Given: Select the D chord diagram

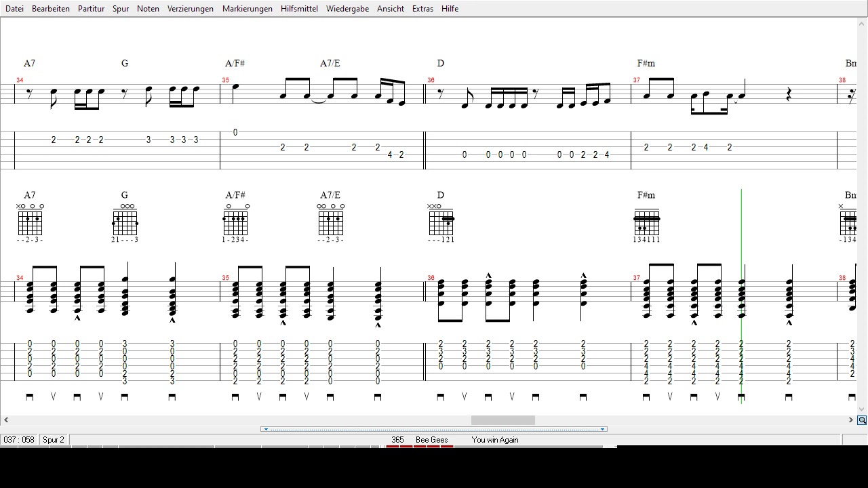Looking at the screenshot, I should coord(441,222).
